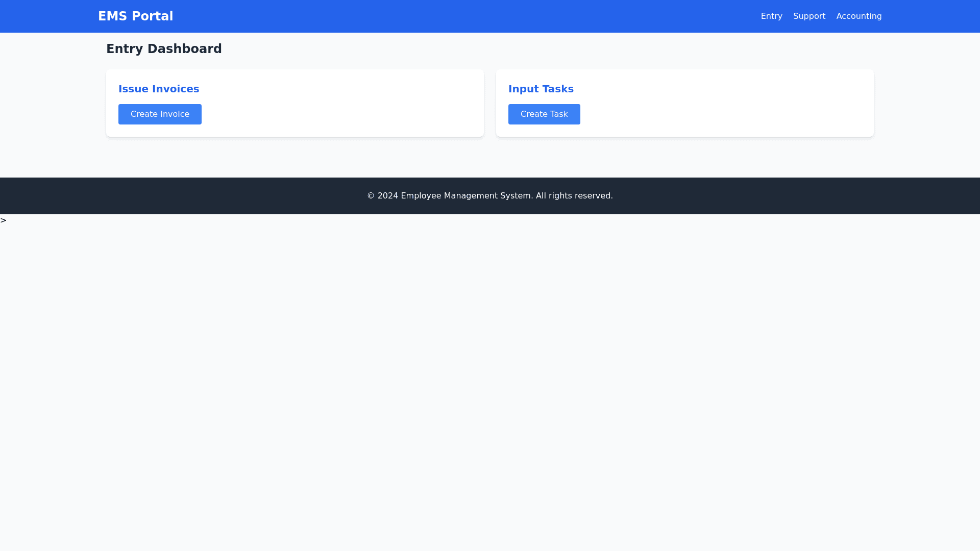Image resolution: width=980 pixels, height=551 pixels.
Task: Click the Issue Invoices card heading
Action: [x=159, y=89]
